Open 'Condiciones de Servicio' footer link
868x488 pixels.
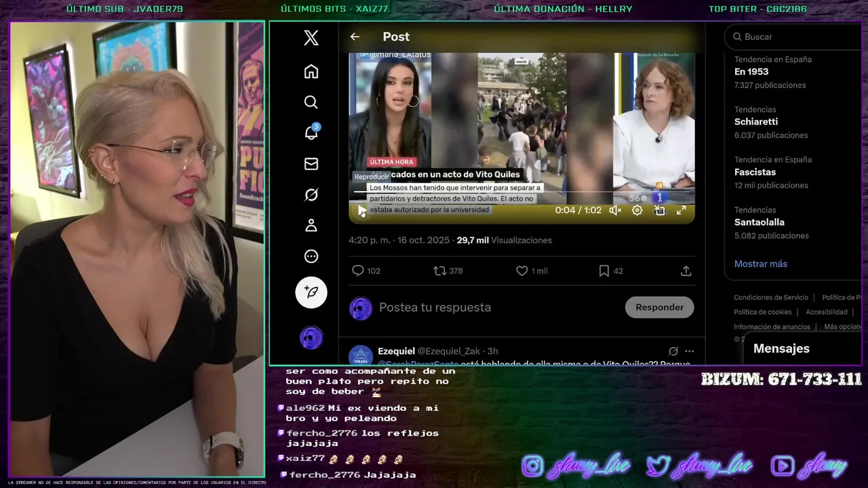pyautogui.click(x=771, y=297)
